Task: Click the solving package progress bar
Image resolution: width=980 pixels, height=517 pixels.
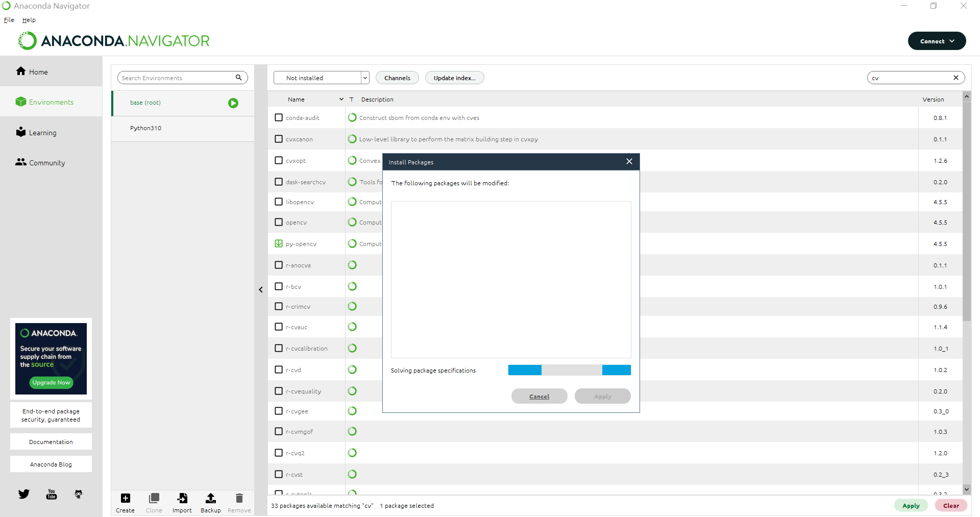Action: point(570,370)
